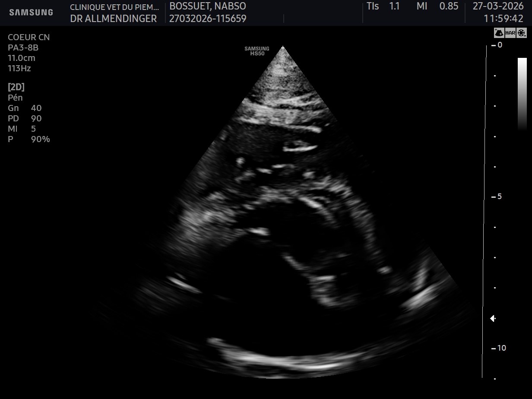
Task: Click the exam ID 27032026-115659
Action: coord(208,19)
